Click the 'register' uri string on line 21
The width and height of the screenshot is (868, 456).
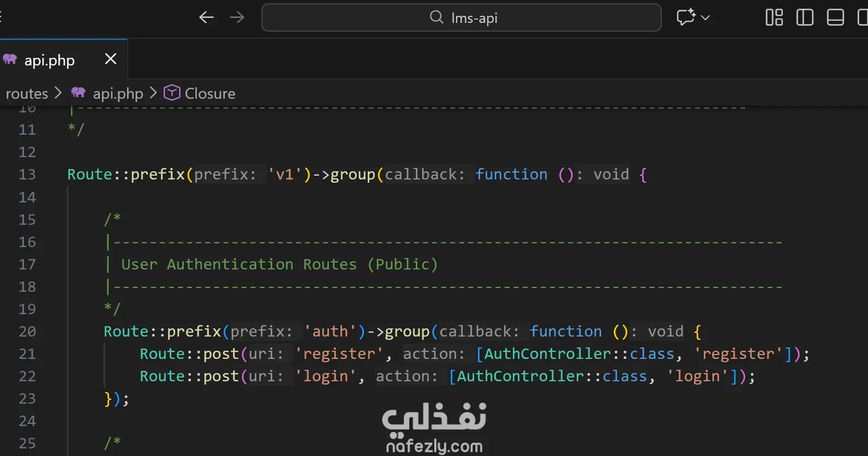click(x=339, y=354)
